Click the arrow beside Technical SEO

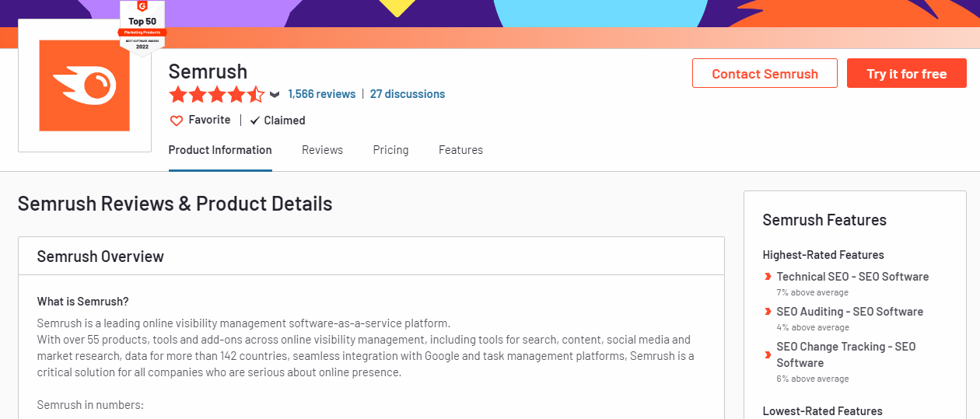[768, 277]
